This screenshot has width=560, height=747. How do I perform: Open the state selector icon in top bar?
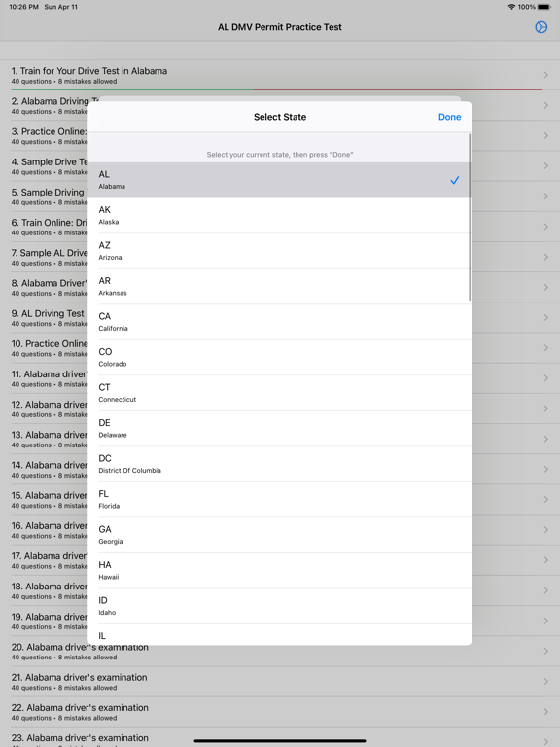[x=541, y=27]
